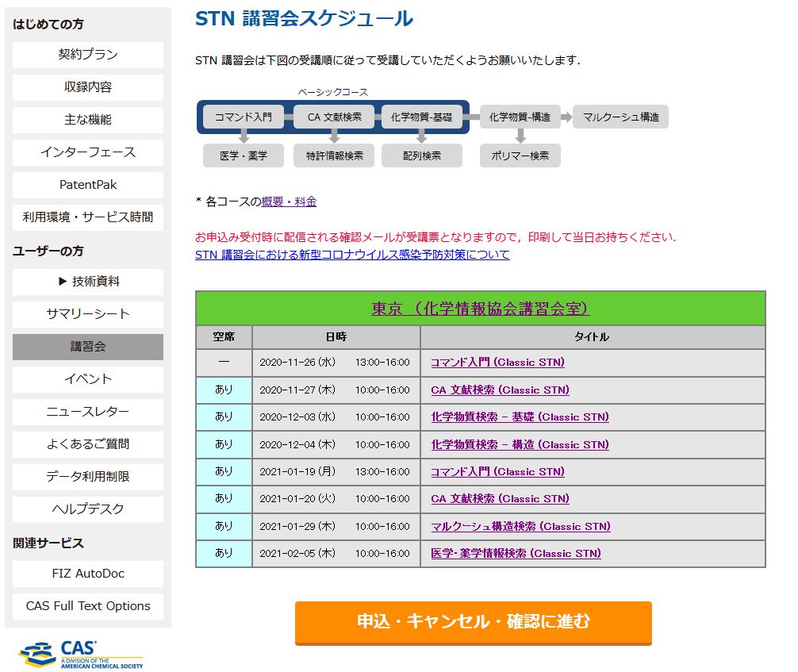Screen dimensions: 798x672
Task: Open コマンド入門 link for 2021-01-19
Action: click(497, 472)
